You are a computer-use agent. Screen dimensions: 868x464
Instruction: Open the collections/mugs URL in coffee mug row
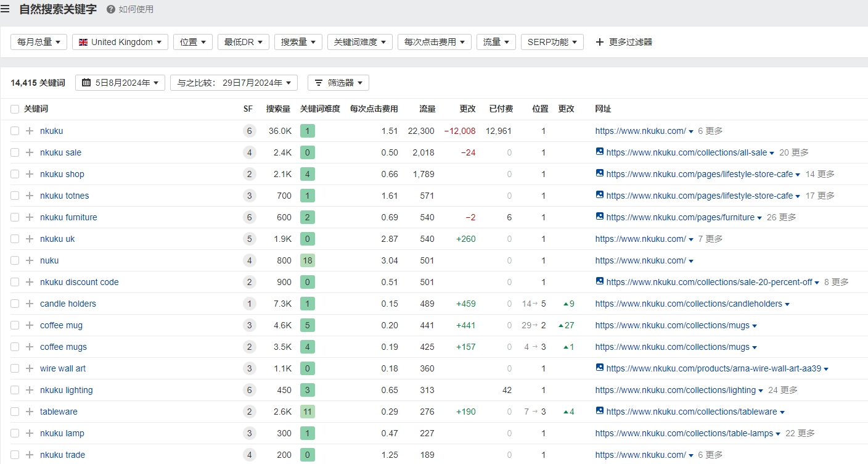tap(673, 325)
